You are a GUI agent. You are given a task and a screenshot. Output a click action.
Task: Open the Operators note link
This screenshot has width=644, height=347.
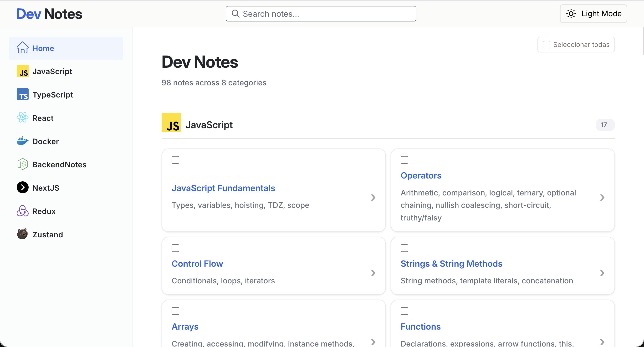pos(421,175)
